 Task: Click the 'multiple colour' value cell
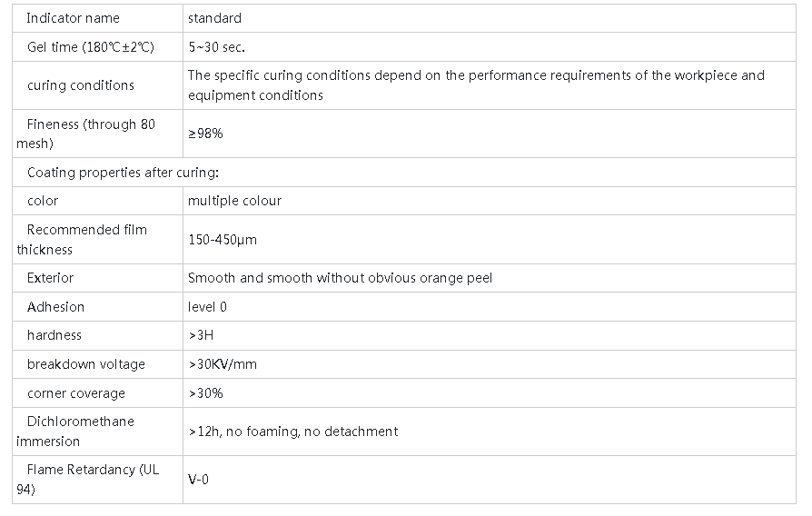click(x=234, y=201)
